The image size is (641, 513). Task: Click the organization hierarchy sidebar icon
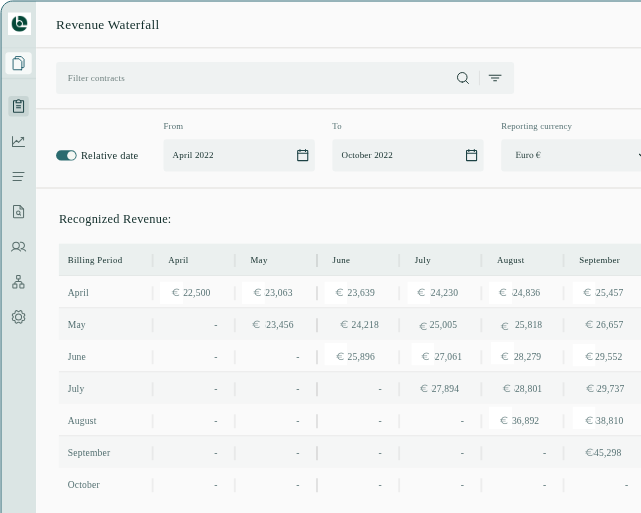click(x=18, y=282)
